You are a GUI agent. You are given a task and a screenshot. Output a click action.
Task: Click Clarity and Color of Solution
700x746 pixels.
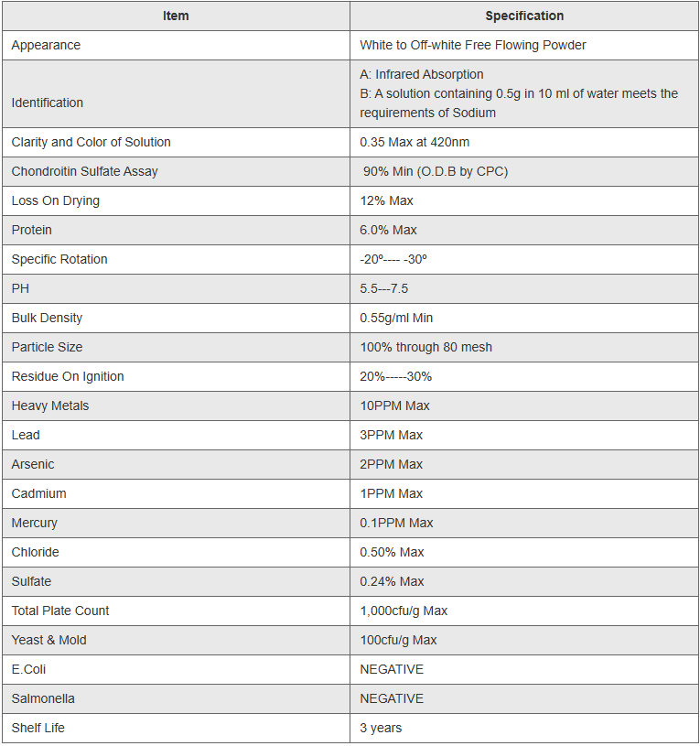(91, 142)
